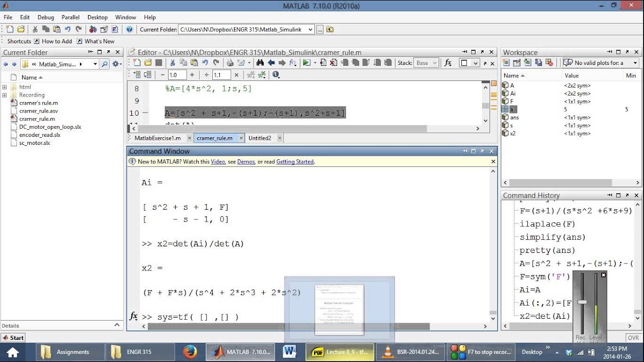Image resolution: width=644 pixels, height=362 pixels.
Task: Open the editor tile layout dropdown
Action: pos(476,63)
